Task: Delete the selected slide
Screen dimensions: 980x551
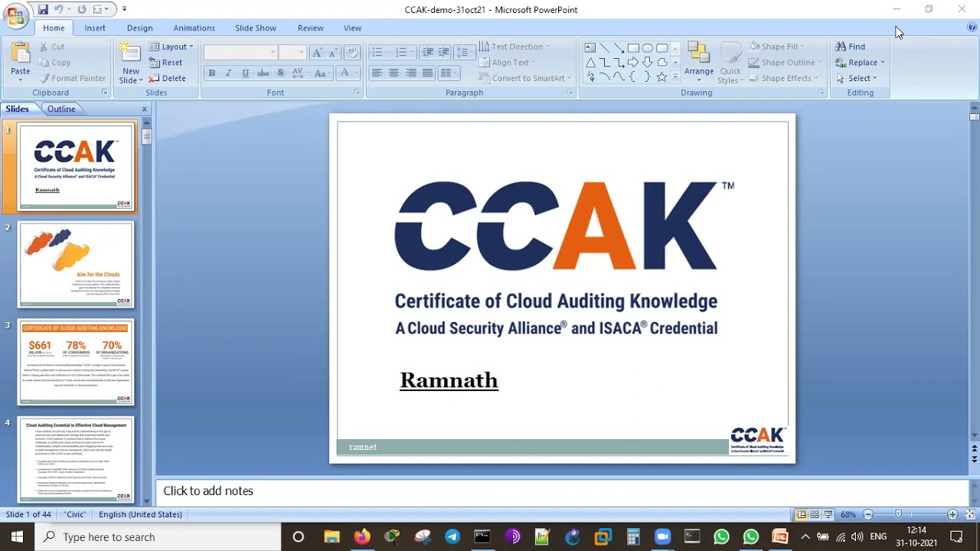Action: [x=168, y=78]
